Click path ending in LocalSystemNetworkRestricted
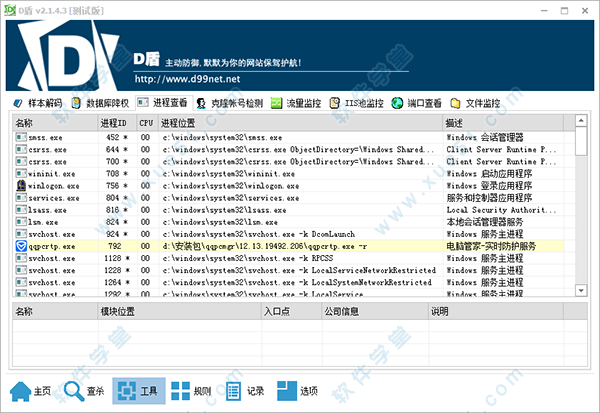 tap(297, 282)
